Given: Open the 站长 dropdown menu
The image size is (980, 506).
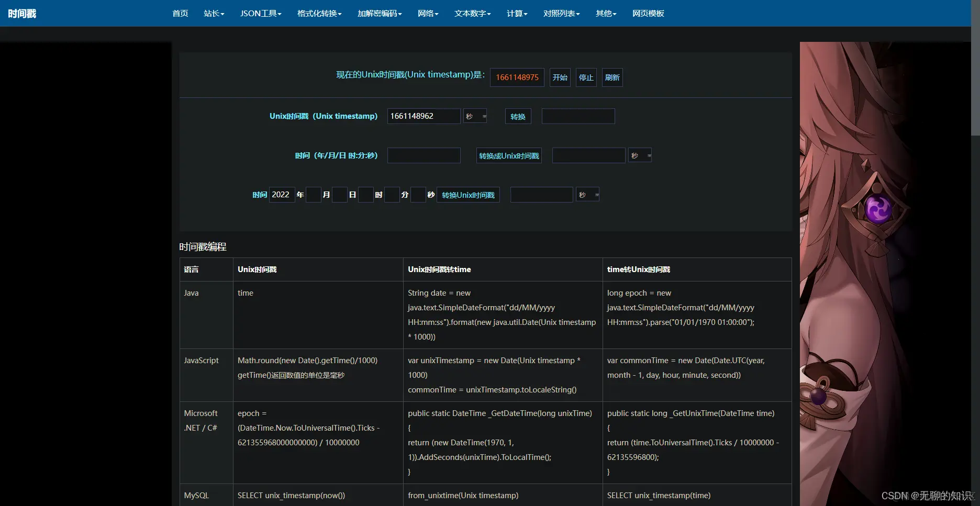Looking at the screenshot, I should tap(214, 14).
